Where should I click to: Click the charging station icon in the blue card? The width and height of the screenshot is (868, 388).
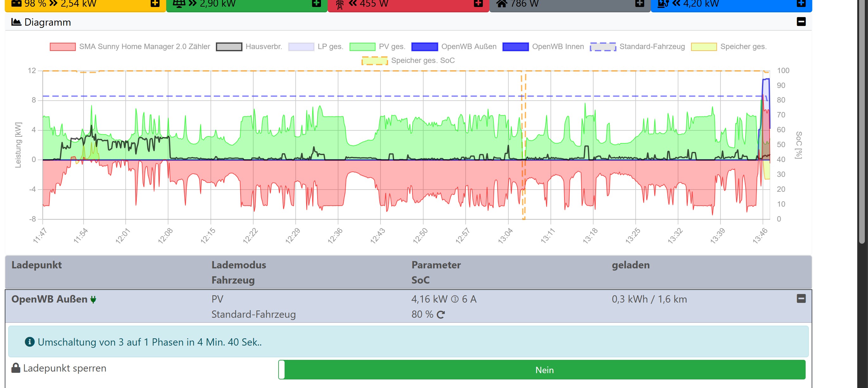663,3
